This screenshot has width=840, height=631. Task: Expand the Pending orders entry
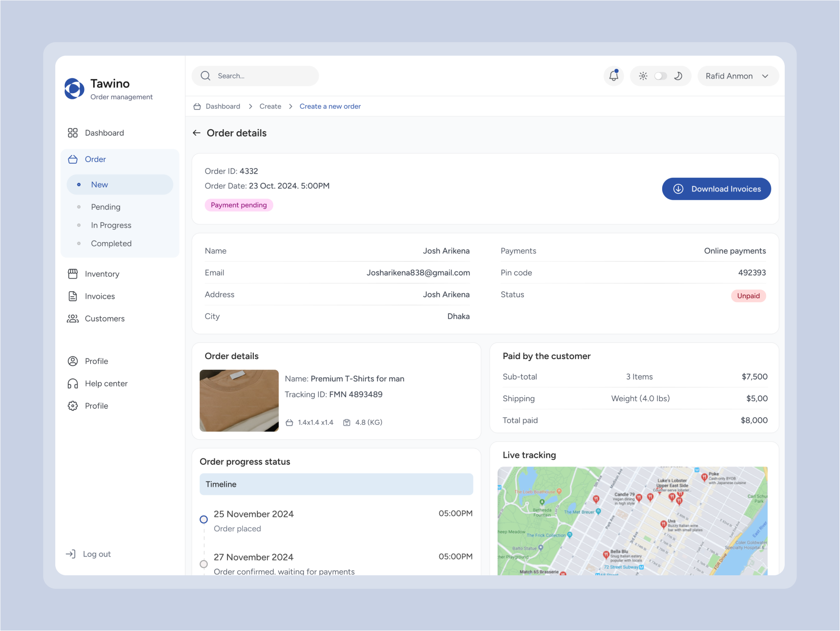[105, 207]
